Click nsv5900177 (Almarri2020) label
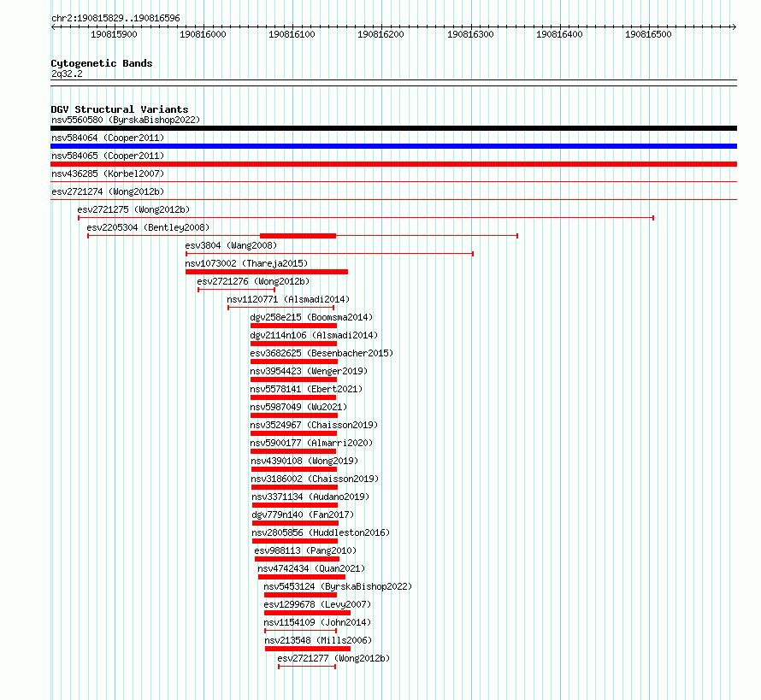The width and height of the screenshot is (761, 700). [311, 443]
